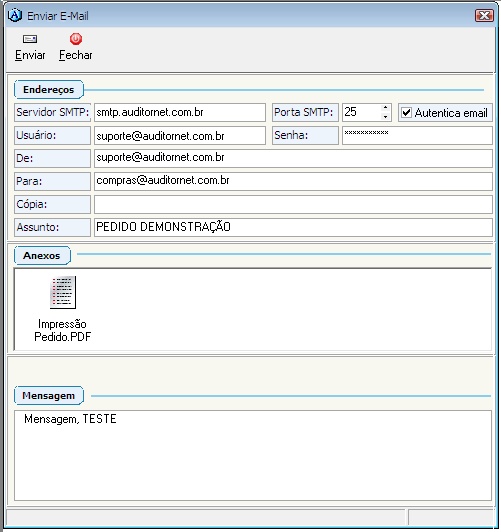The height and width of the screenshot is (532, 501).
Task: Click the application logo in title bar
Action: pos(15,15)
